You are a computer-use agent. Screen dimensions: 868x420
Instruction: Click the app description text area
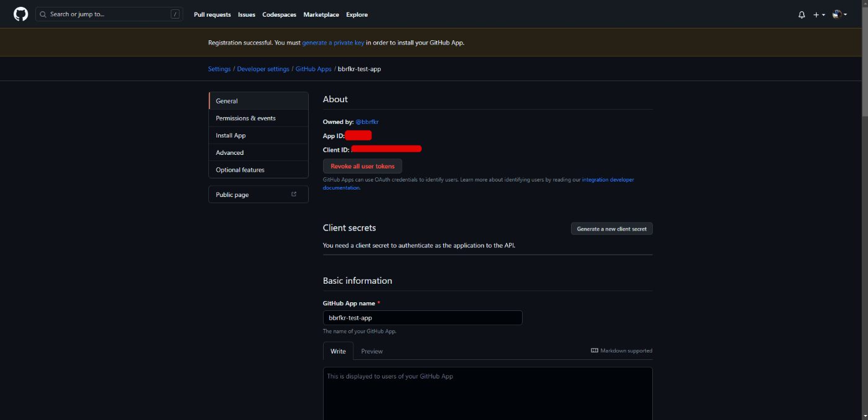488,393
